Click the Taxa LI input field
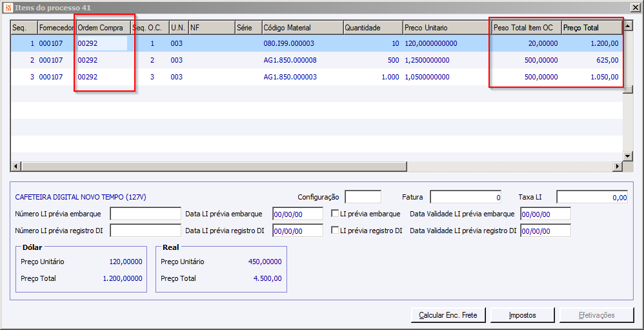This screenshot has width=644, height=330. tap(592, 197)
